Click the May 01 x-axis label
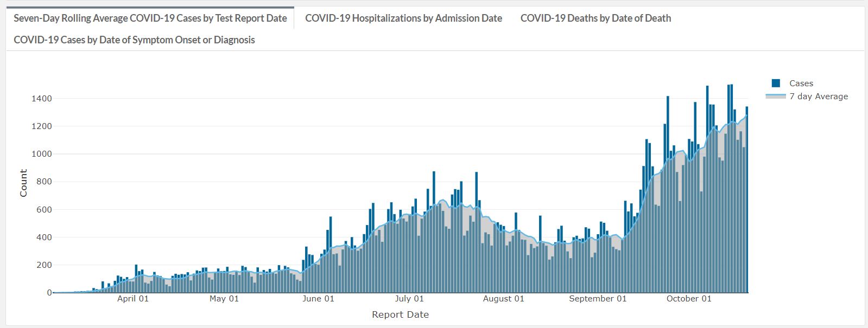Screen dimensions: 868x328 (x=224, y=299)
